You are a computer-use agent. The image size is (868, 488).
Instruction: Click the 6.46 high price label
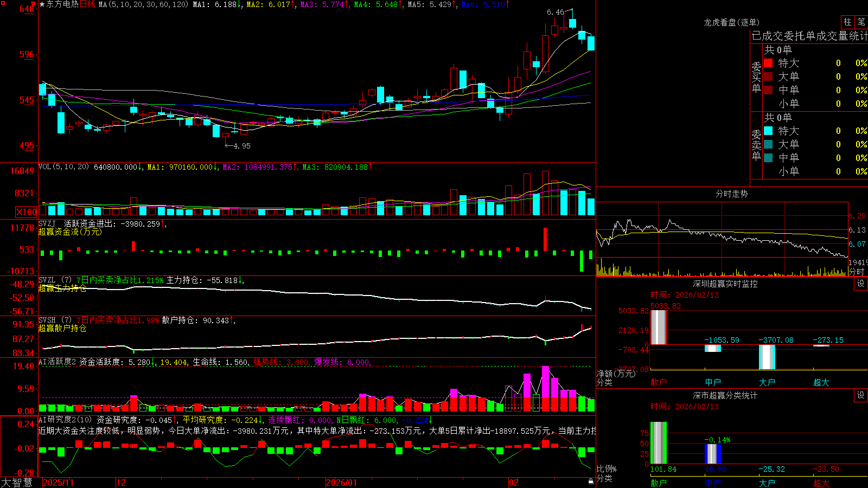tap(556, 12)
